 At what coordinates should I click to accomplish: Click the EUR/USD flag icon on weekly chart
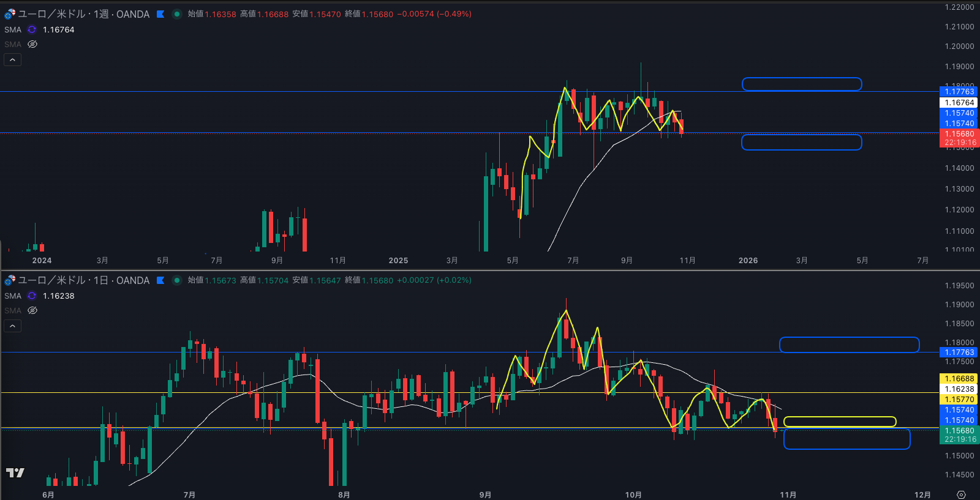coord(10,14)
